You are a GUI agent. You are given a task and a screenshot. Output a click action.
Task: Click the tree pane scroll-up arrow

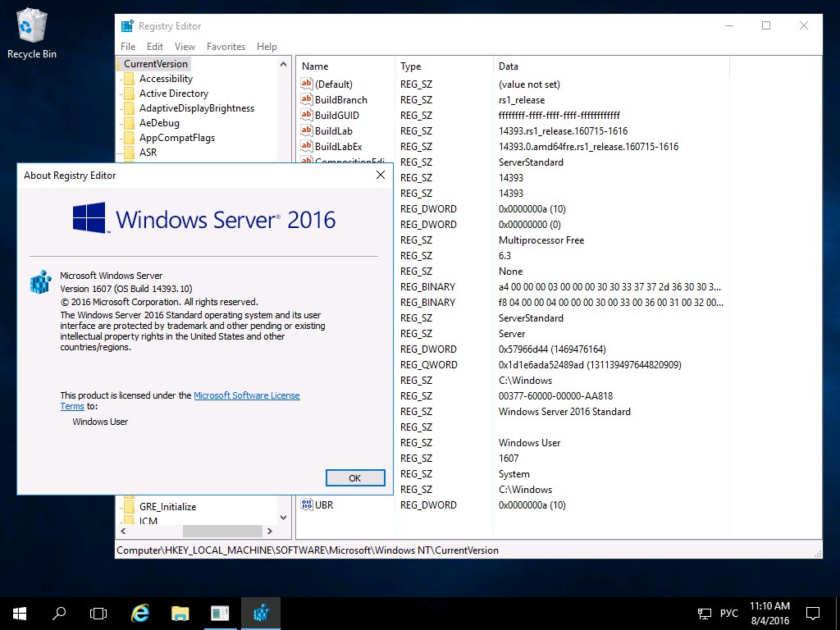283,64
